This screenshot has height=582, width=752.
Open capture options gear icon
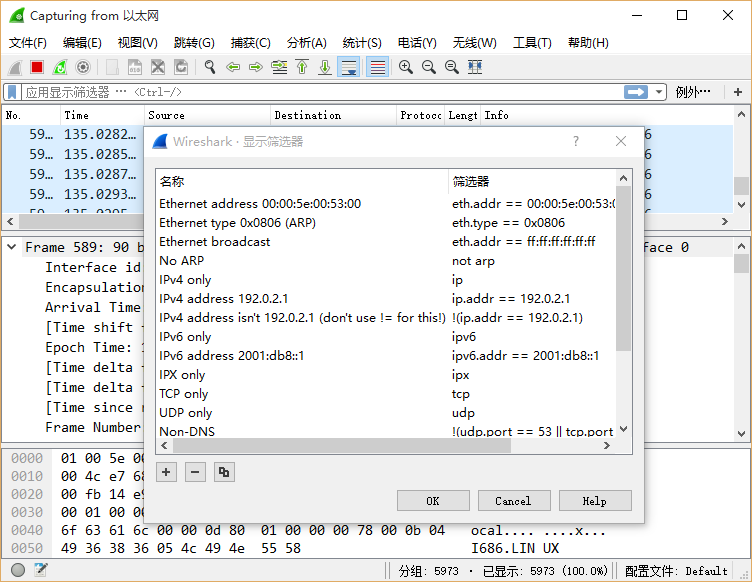click(x=83, y=67)
